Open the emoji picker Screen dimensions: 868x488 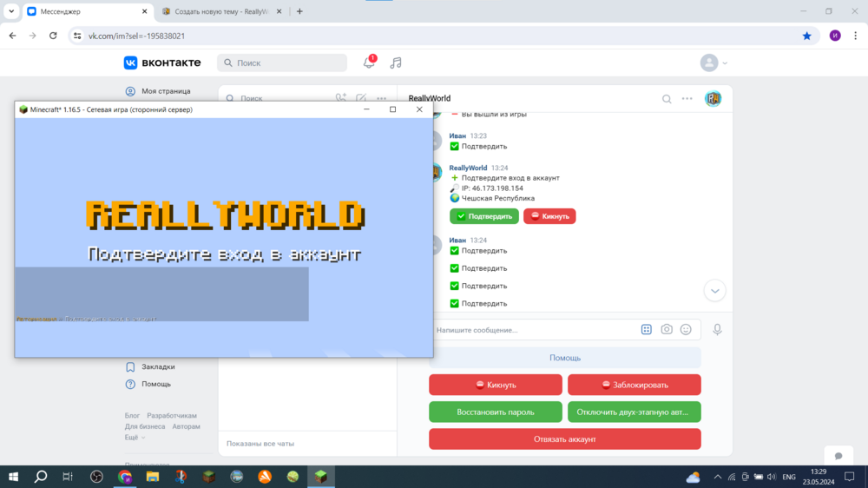[x=686, y=330]
